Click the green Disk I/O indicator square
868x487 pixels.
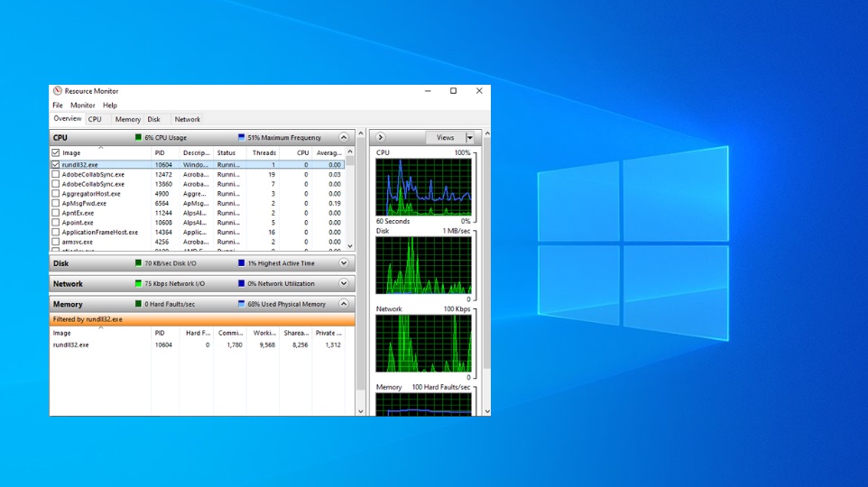138,263
